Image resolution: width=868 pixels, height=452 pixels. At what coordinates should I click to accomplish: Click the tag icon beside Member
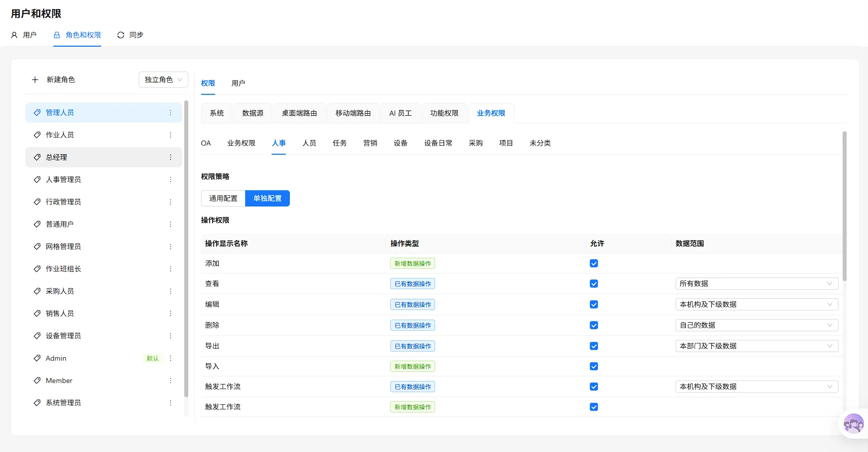pos(37,380)
